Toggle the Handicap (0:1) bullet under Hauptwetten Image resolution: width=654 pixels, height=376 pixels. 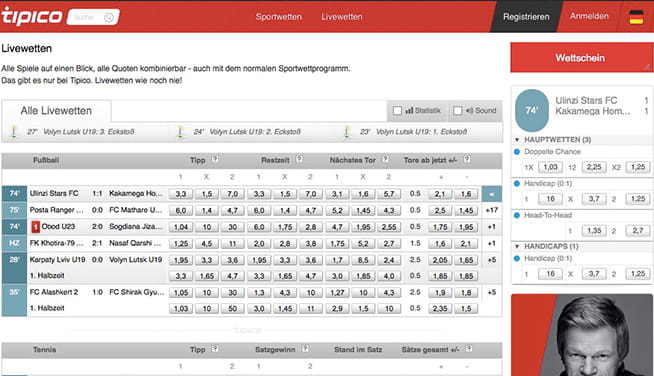[x=517, y=183]
